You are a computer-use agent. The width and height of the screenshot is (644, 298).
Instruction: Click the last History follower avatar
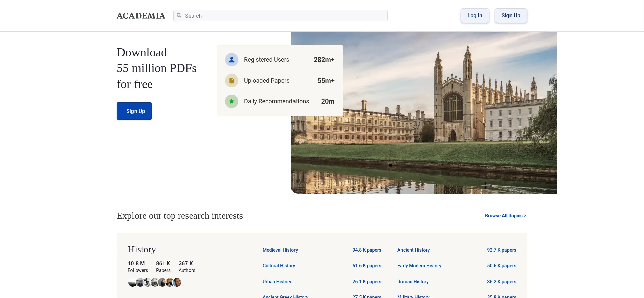tap(177, 283)
